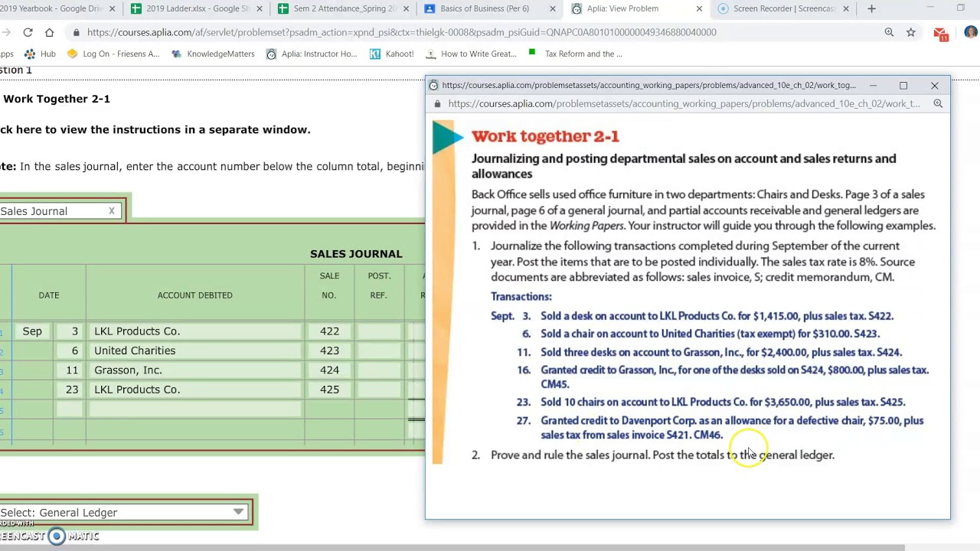Viewport: 980px width, 551px height.
Task: Click the popup zoom magnifier icon
Action: 938,103
